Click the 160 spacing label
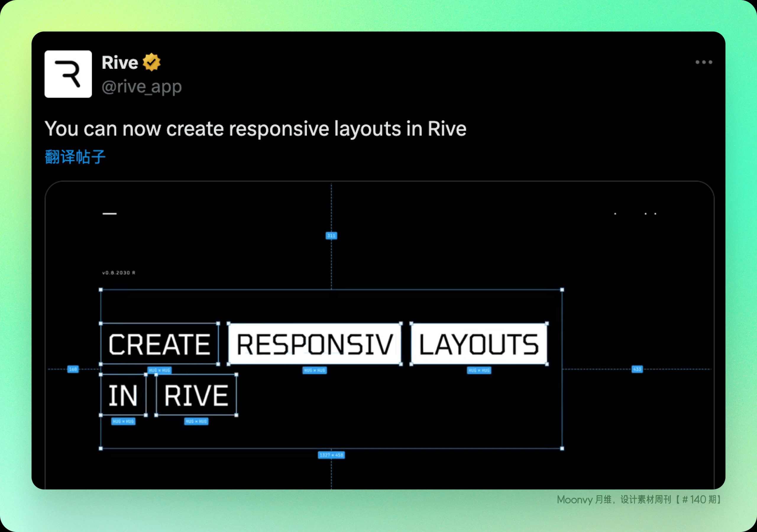 click(x=73, y=369)
